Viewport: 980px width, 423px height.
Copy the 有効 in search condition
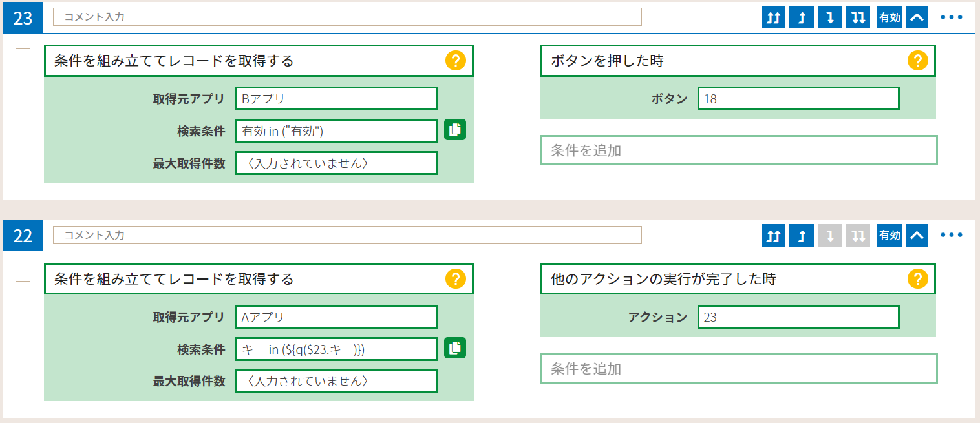click(x=455, y=130)
